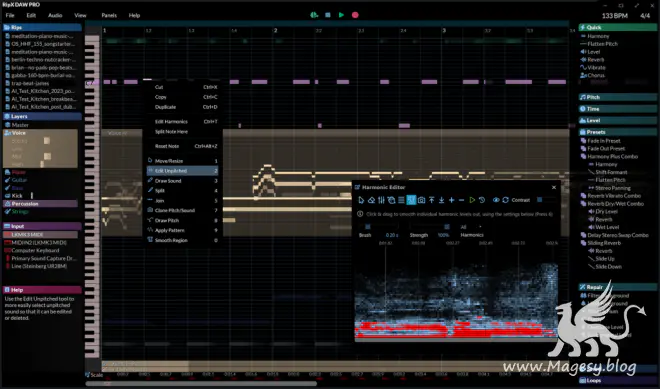Expand the Time effects section
This screenshot has height=389, width=660.
[617, 109]
